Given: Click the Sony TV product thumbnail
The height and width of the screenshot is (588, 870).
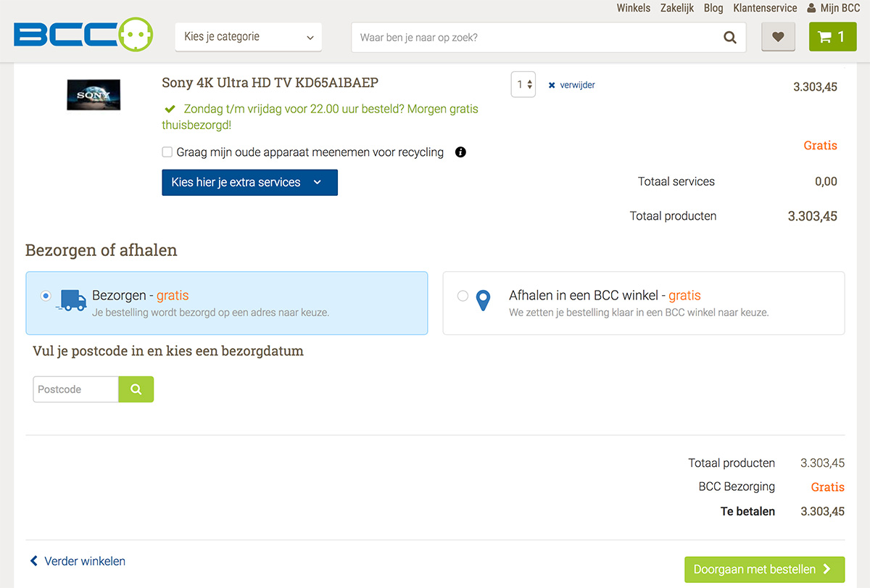Looking at the screenshot, I should (x=94, y=95).
